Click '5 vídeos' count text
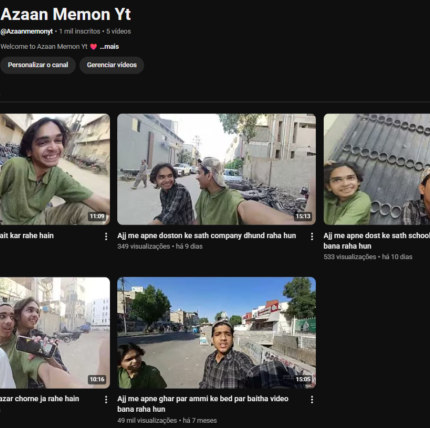Viewport: 430px width, 428px height. pyautogui.click(x=119, y=31)
